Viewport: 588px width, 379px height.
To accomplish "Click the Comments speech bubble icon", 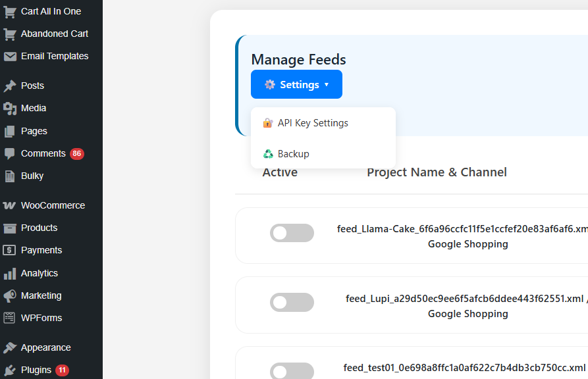I will pos(10,154).
